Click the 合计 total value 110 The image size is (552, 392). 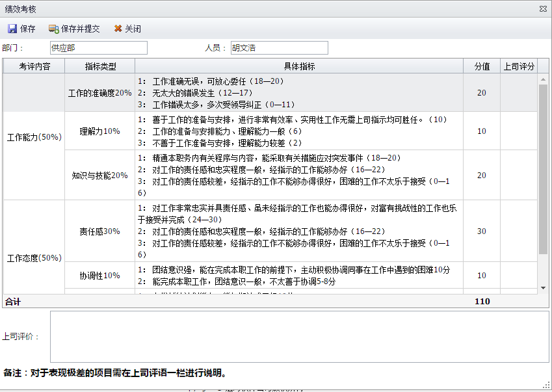[482, 302]
